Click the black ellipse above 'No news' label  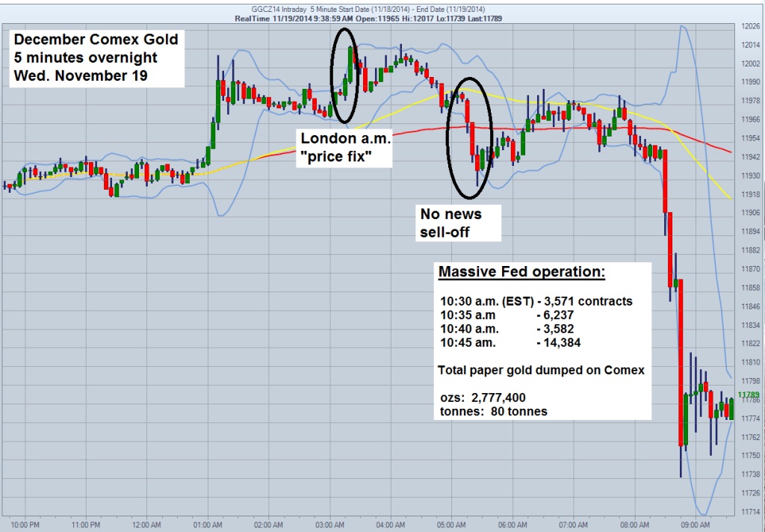(x=468, y=138)
